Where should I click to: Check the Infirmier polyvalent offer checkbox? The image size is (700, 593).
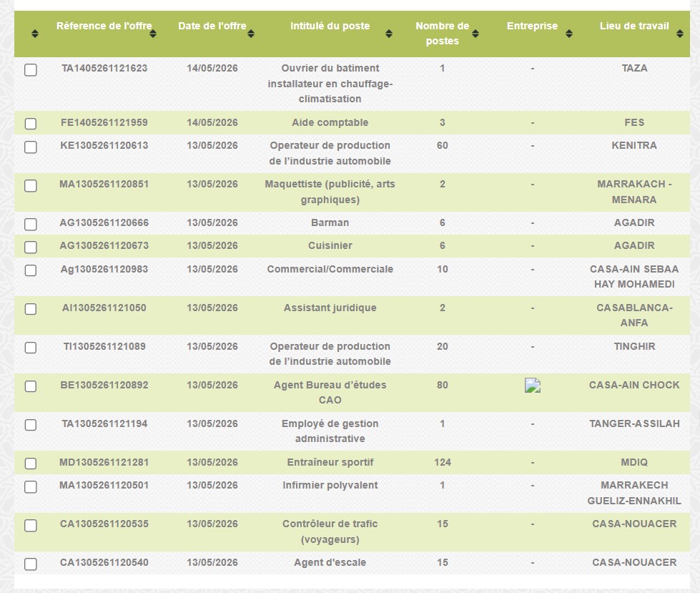click(30, 486)
